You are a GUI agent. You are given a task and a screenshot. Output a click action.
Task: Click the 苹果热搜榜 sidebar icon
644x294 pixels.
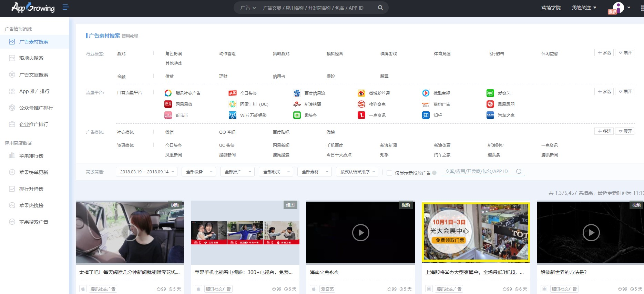[x=12, y=205]
